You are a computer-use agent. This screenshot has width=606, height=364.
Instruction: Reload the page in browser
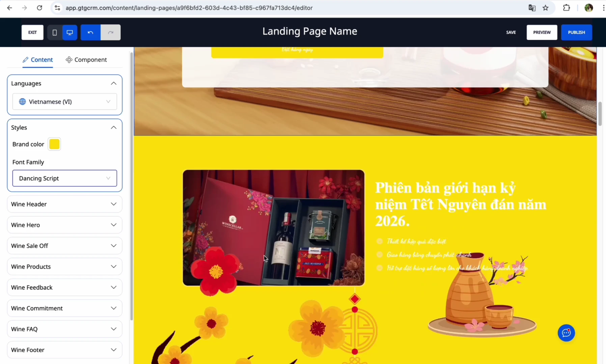39,8
